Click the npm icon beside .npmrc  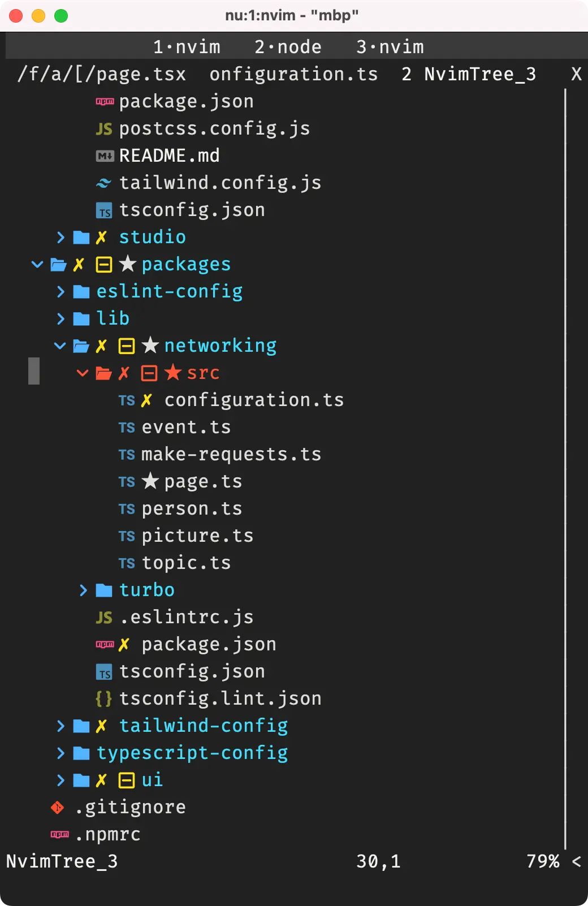tap(59, 835)
